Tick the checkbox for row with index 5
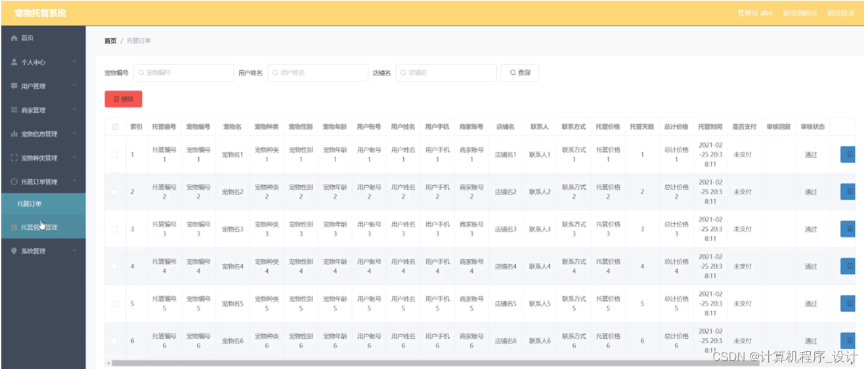 115,303
